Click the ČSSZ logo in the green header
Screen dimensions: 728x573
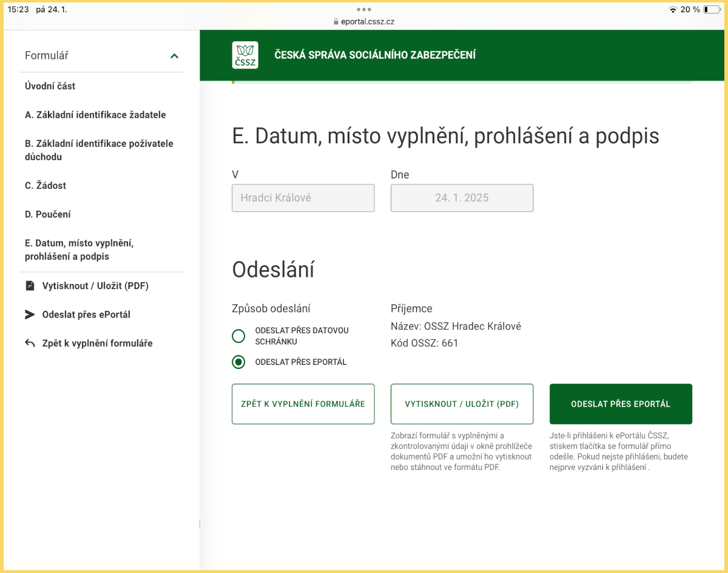point(244,55)
